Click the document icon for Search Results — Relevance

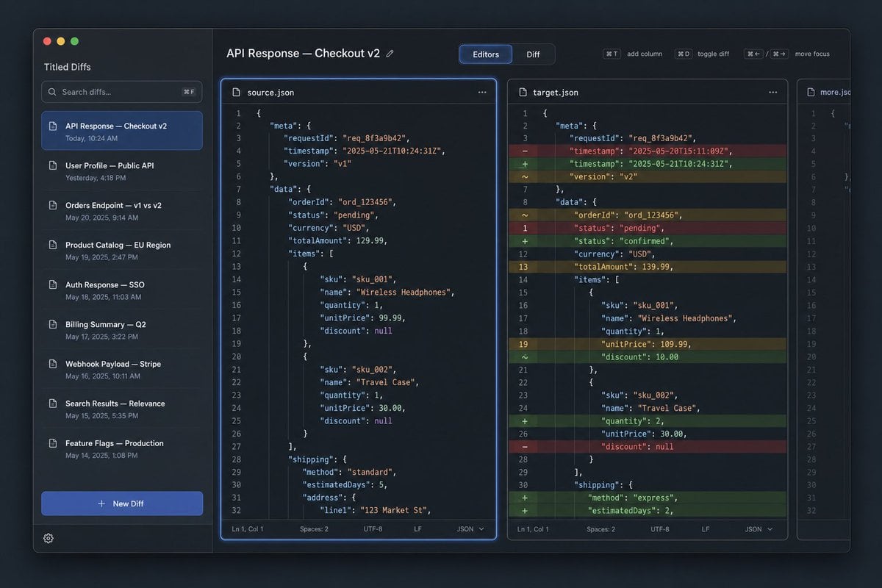pos(53,404)
